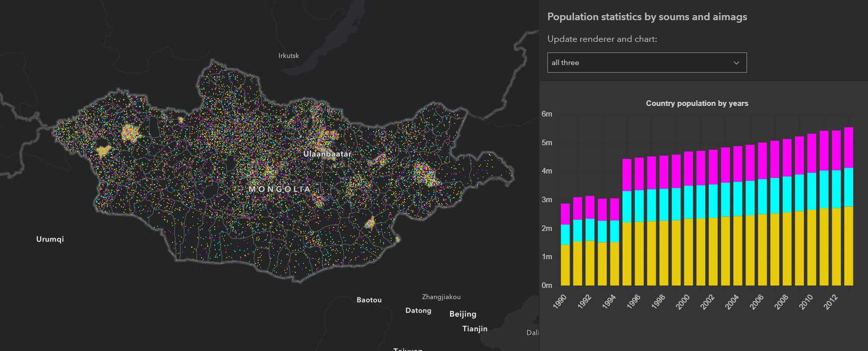Click the Baotou label on the map
This screenshot has width=868, height=351.
(369, 300)
